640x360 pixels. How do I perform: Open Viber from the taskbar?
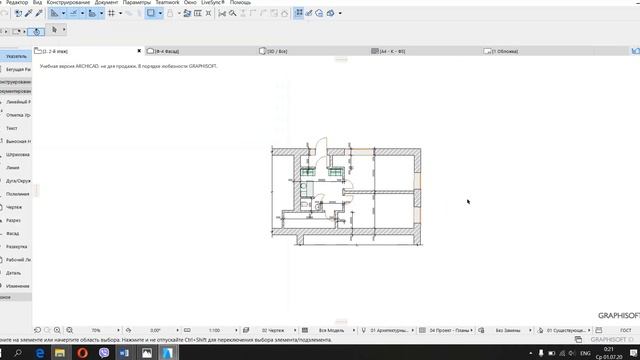(x=104, y=353)
